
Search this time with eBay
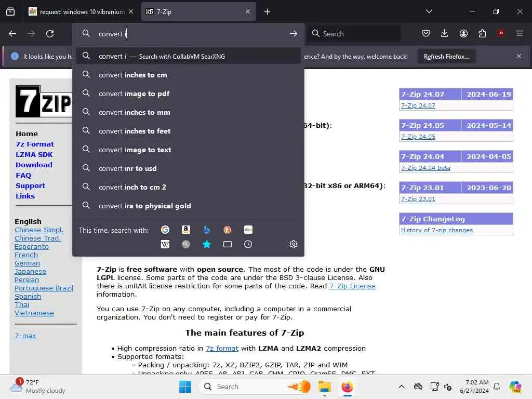(248, 230)
